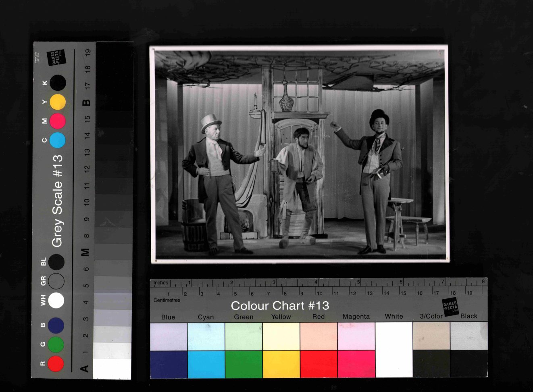Click the red R circle on Grey Scale

pos(56,363)
